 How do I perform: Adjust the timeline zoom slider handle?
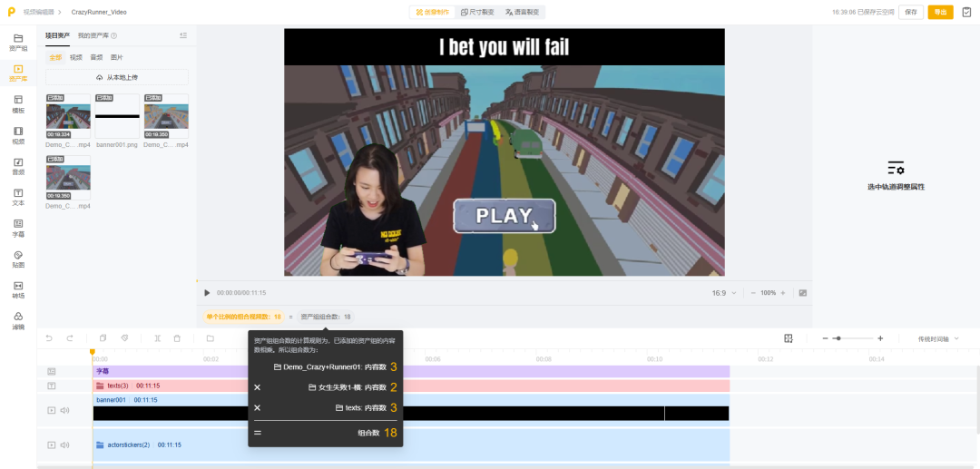(x=838, y=338)
